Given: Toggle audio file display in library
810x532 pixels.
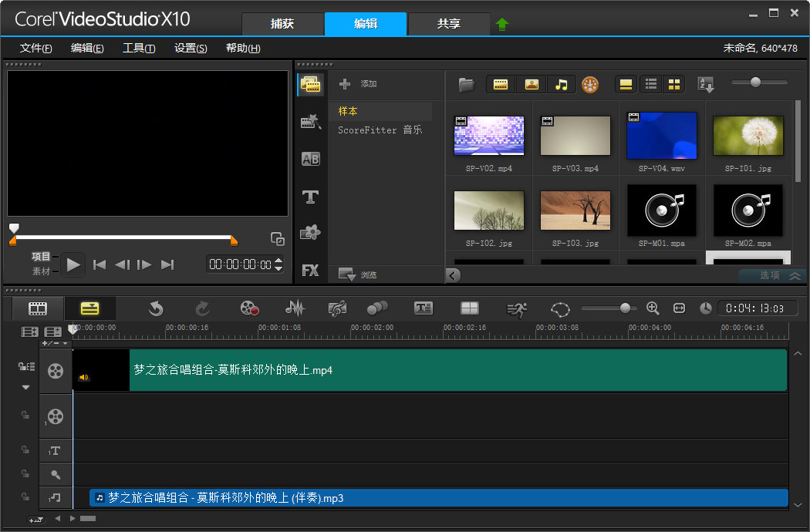Looking at the screenshot, I should tap(562, 84).
